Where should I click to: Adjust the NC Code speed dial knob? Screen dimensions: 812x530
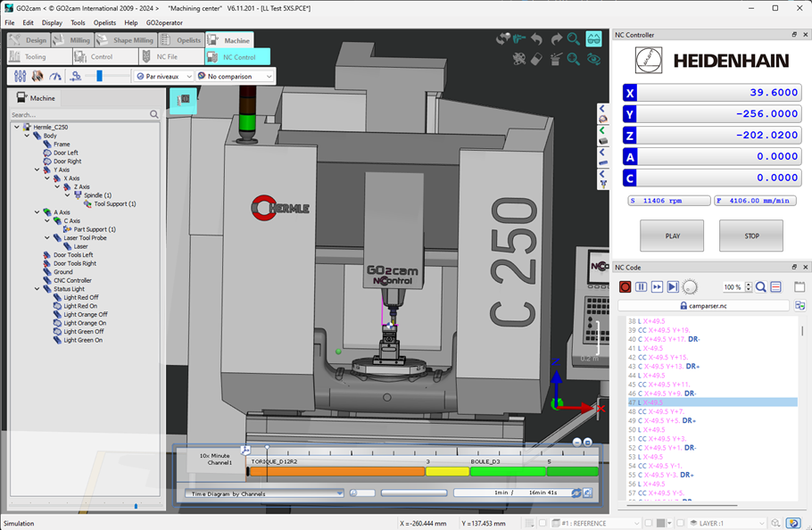pyautogui.click(x=690, y=286)
